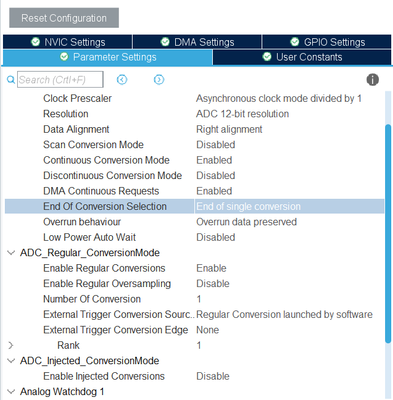Select the Data Alignment parameter
The image size is (393, 400).
point(76,129)
